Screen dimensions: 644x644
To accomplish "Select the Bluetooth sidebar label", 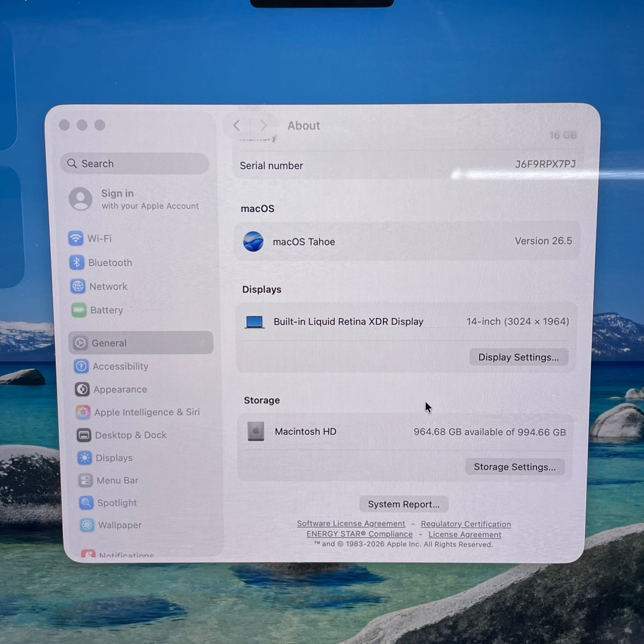I will pyautogui.click(x=110, y=263).
